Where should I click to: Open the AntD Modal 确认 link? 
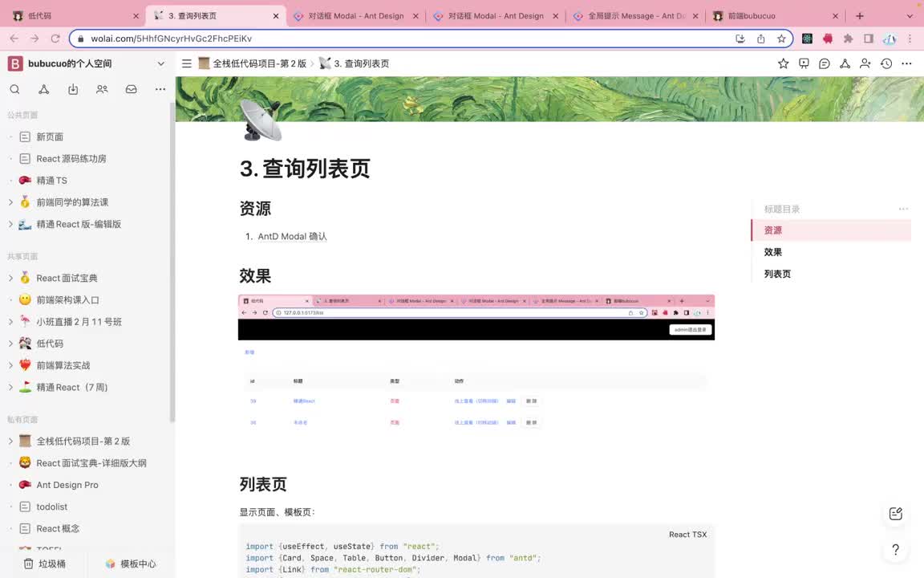292,236
